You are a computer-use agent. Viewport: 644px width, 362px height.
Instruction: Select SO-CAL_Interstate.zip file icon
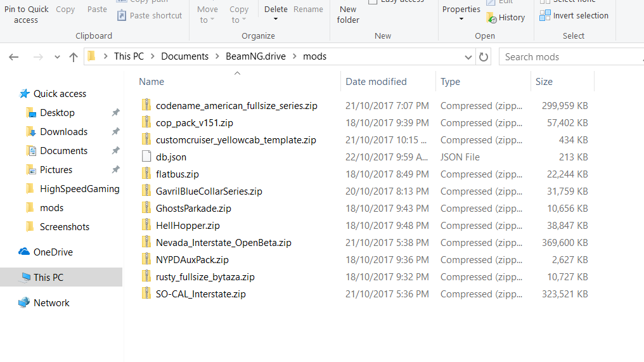click(146, 294)
